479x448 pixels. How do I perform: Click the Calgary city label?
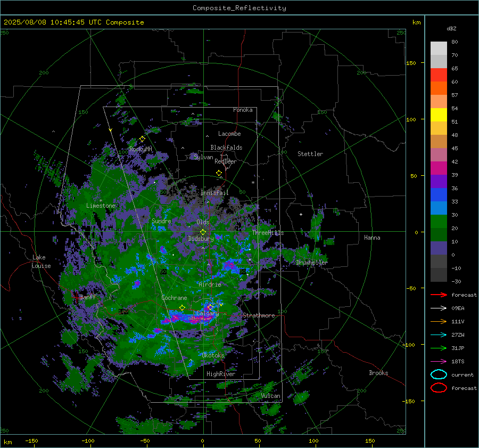[x=208, y=313]
